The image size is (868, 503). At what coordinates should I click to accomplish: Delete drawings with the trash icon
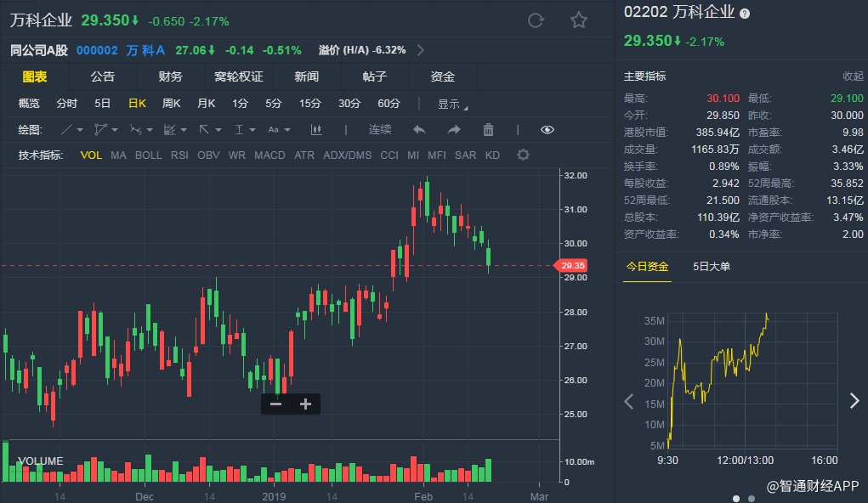488,130
